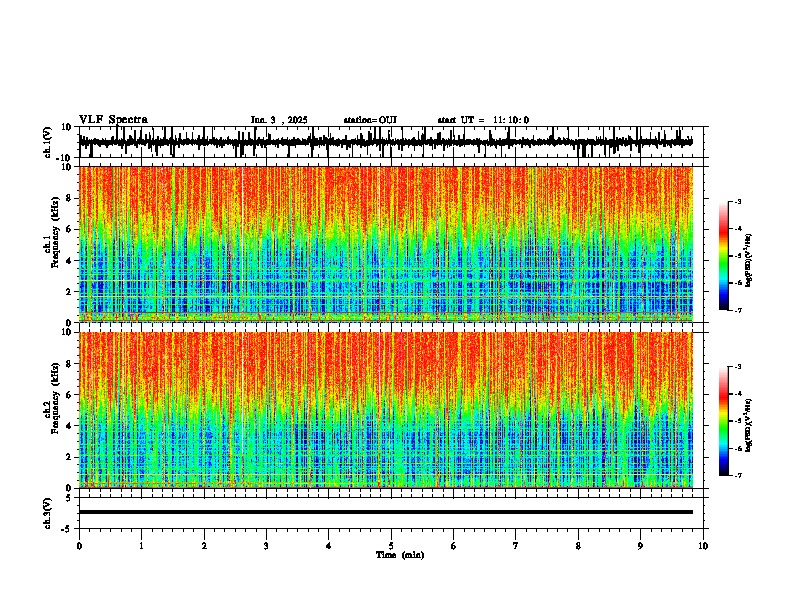The width and height of the screenshot is (792, 612).
Task: Click the "start UT = 11:10:0" text
Action: (483, 120)
